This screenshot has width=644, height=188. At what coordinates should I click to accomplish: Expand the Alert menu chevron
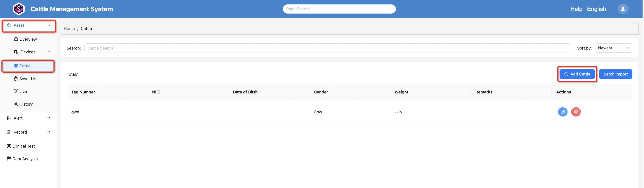pyautogui.click(x=49, y=118)
